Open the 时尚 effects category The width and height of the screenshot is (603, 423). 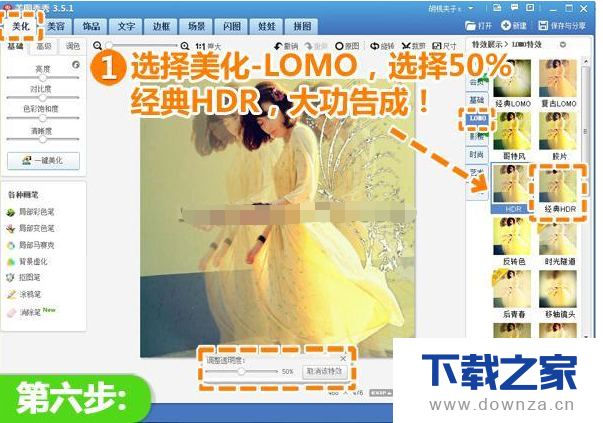pos(477,155)
